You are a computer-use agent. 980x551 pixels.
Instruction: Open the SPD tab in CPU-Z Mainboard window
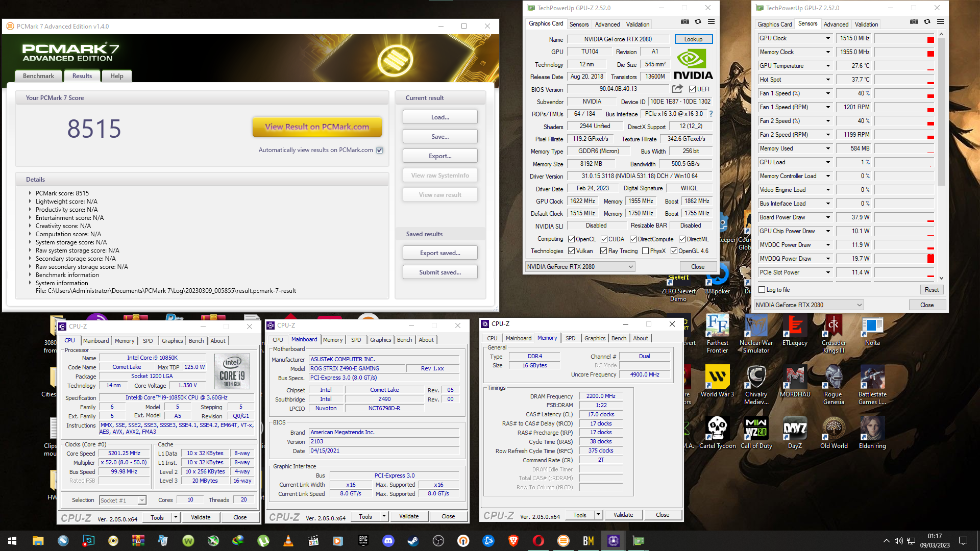coord(356,340)
